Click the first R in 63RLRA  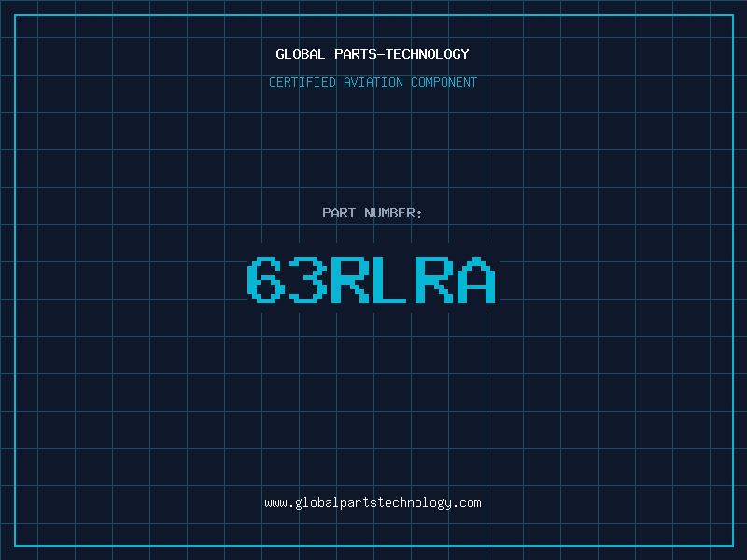(350, 279)
